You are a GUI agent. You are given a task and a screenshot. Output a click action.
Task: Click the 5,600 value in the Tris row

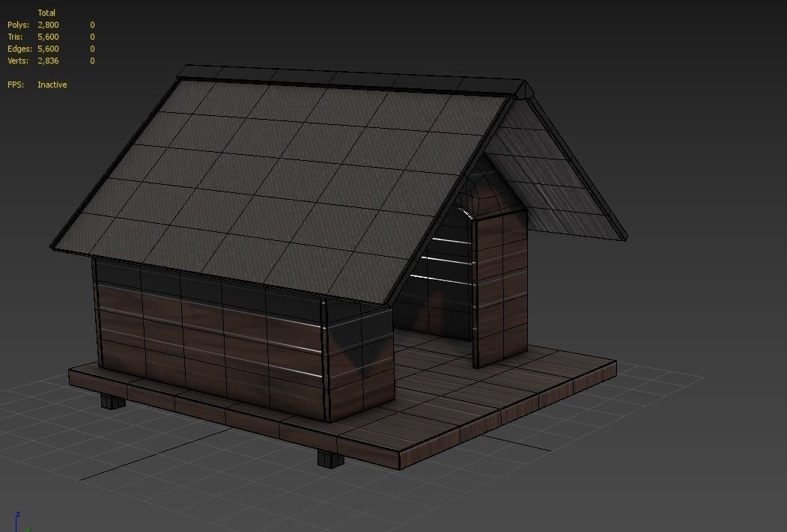pyautogui.click(x=48, y=37)
